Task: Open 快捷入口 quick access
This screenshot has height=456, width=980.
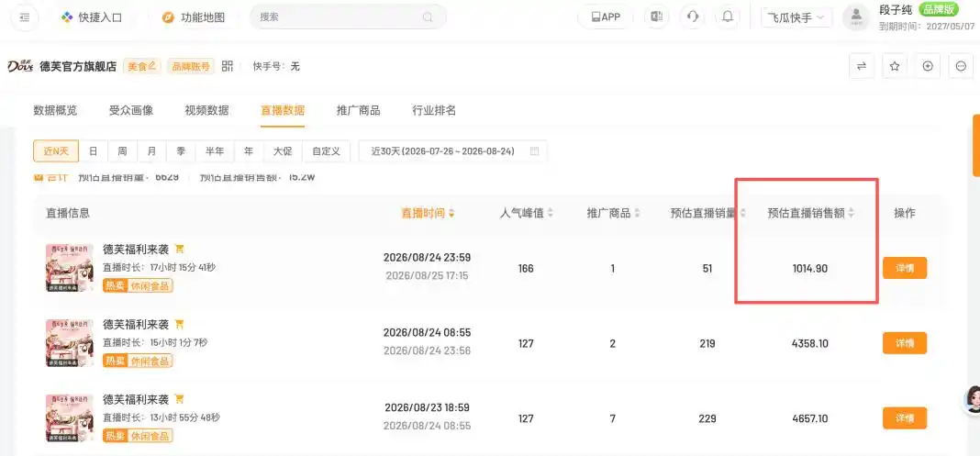Action: [92, 17]
